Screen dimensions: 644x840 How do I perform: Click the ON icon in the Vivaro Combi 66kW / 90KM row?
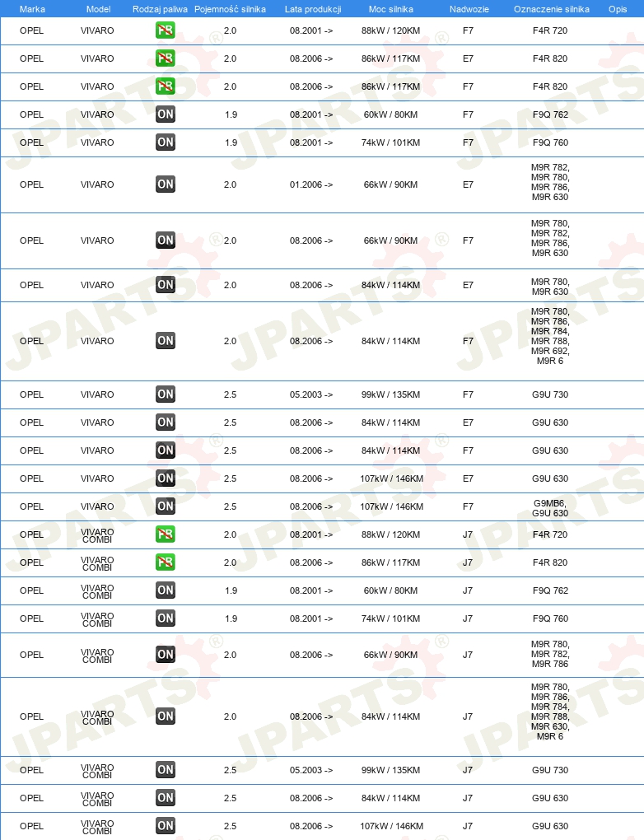165,654
